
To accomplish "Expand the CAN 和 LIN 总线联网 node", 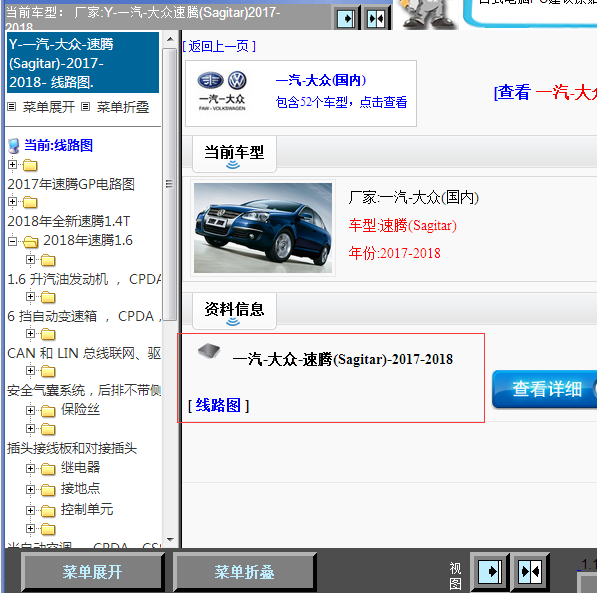I will click(x=30, y=334).
